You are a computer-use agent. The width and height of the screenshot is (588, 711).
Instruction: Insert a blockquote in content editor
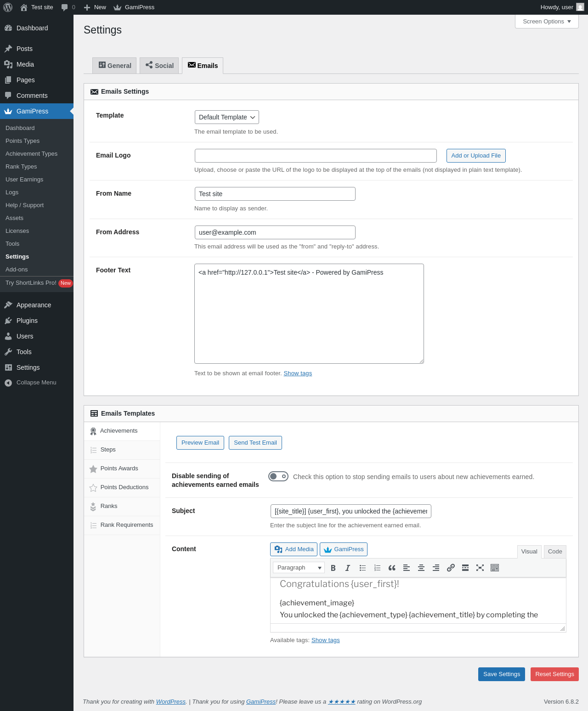(x=392, y=568)
